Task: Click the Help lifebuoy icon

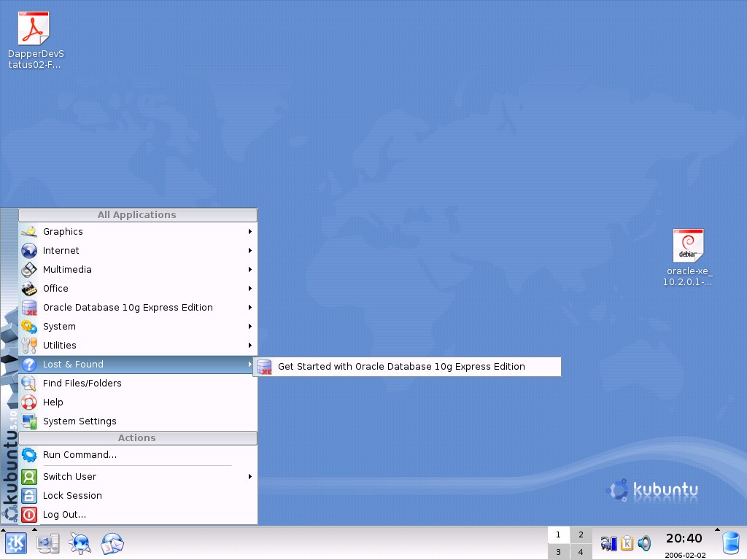Action: coord(29,402)
